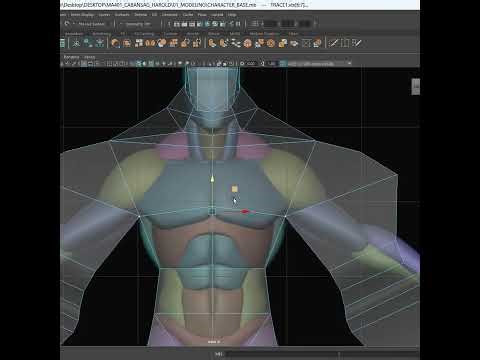Click the No Live Surface field
Screen dimensions: 480x360
pos(91,24)
